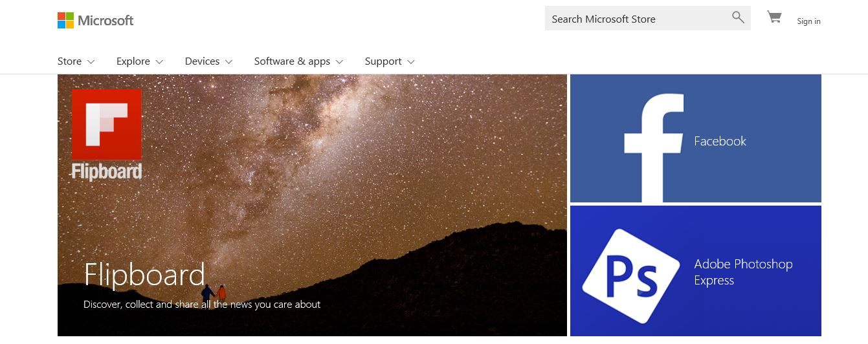The height and width of the screenshot is (344, 868).
Task: Click the Microsoft four-square logo
Action: click(x=65, y=20)
